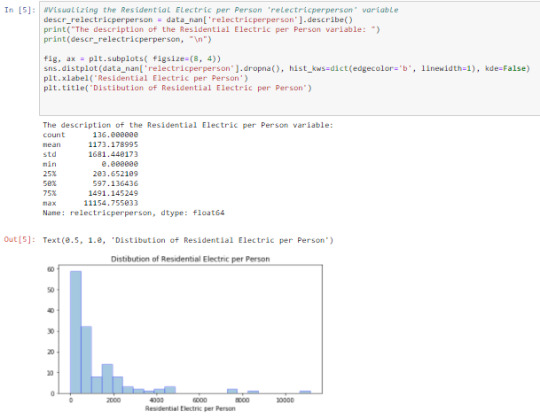Viewport: 540px width, 419px height.
Task: Click the chart title 'Distibution of Residential Electric per Person'
Action: pyautogui.click(x=190, y=259)
